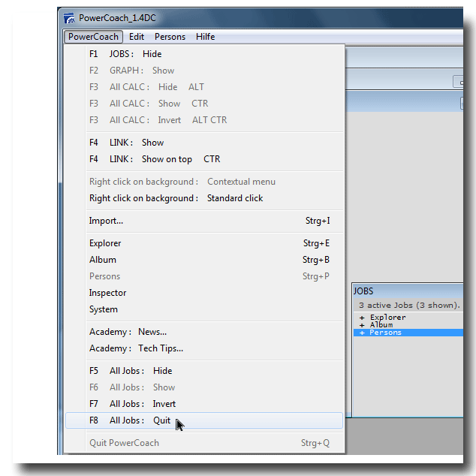The image size is (476, 476).
Task: Select F3 All CALC: Invert ALT CTR
Action: [204, 120]
